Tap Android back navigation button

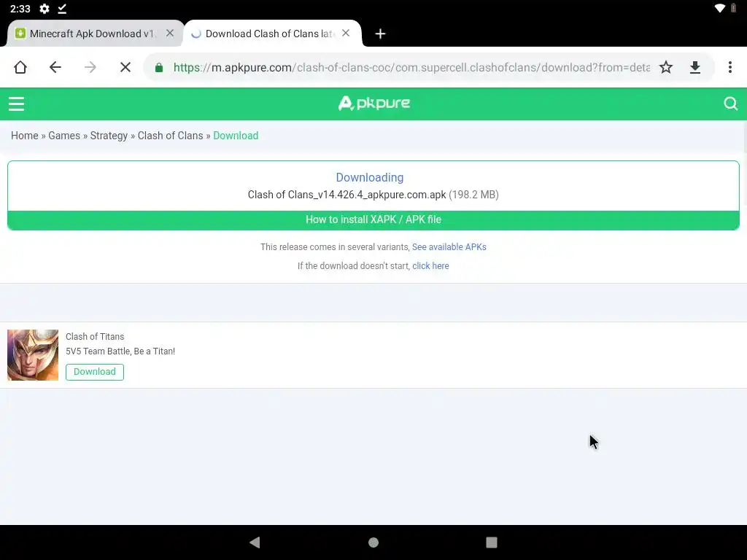(255, 542)
